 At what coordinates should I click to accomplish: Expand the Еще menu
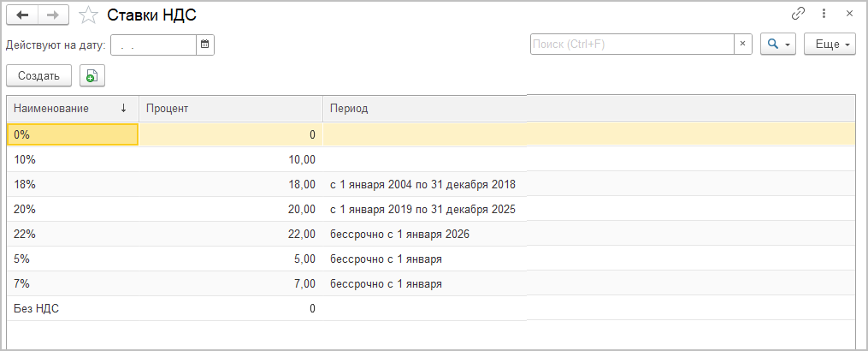(x=830, y=45)
